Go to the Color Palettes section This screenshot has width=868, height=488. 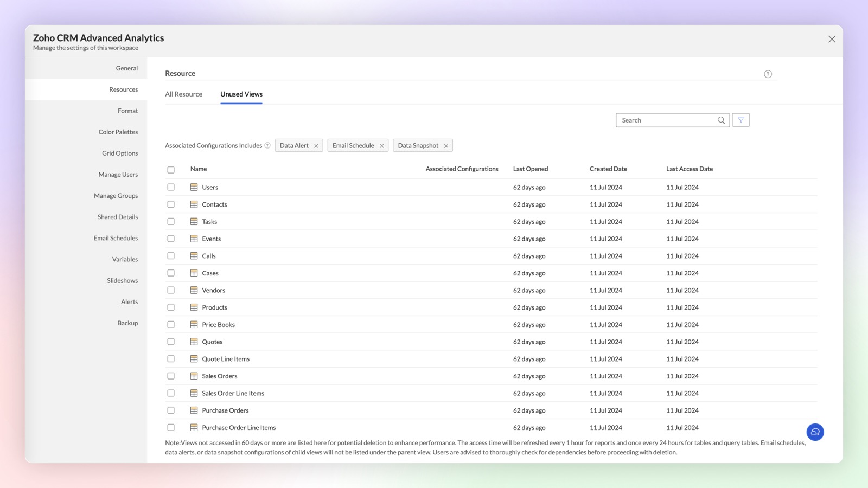point(86,132)
